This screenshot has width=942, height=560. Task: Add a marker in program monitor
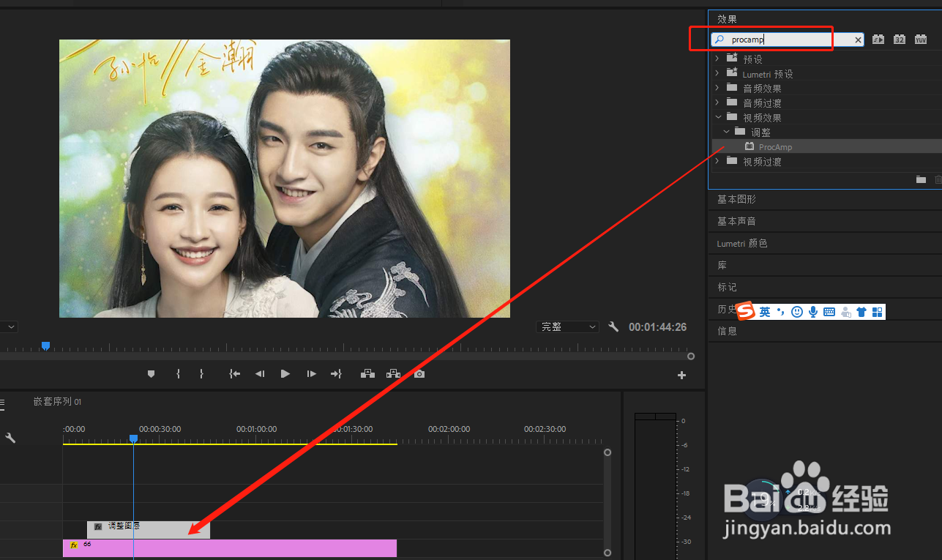(x=152, y=374)
